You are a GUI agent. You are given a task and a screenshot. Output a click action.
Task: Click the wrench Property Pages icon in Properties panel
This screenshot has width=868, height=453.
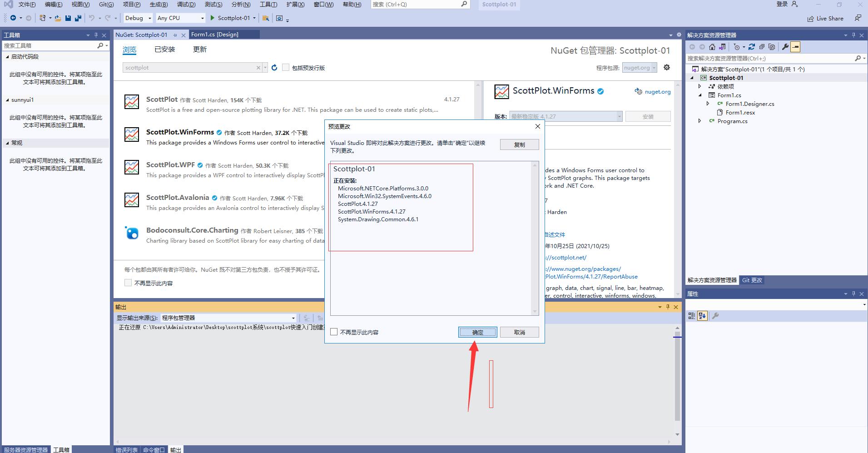pos(715,316)
